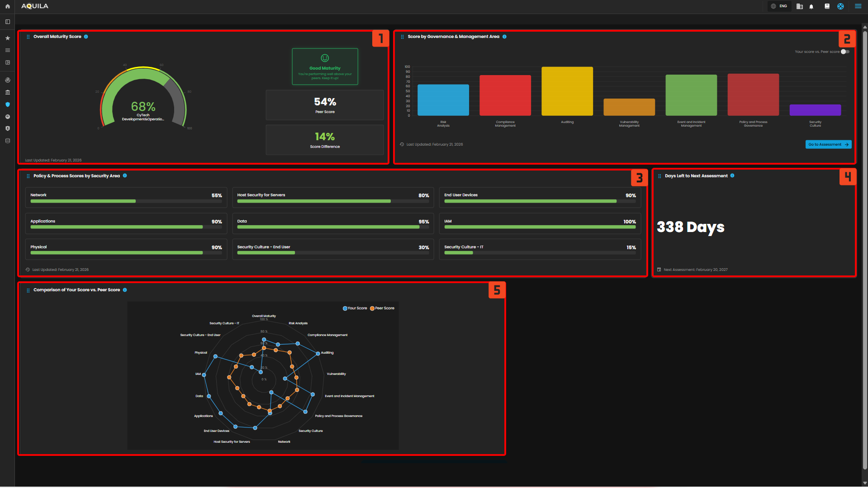868x488 pixels.
Task: Open the organization building icon in header
Action: (x=799, y=6)
